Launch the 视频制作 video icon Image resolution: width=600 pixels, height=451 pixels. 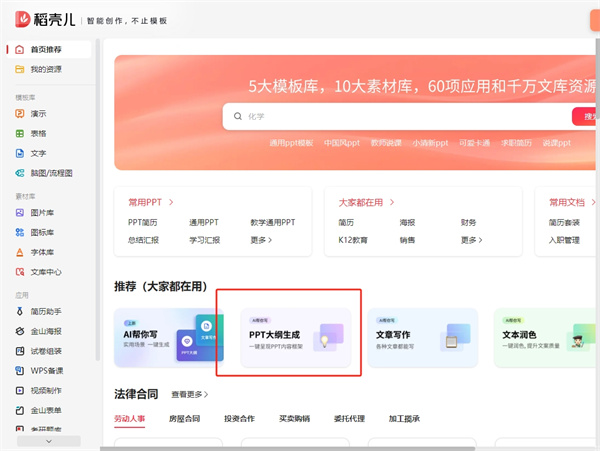[20, 391]
